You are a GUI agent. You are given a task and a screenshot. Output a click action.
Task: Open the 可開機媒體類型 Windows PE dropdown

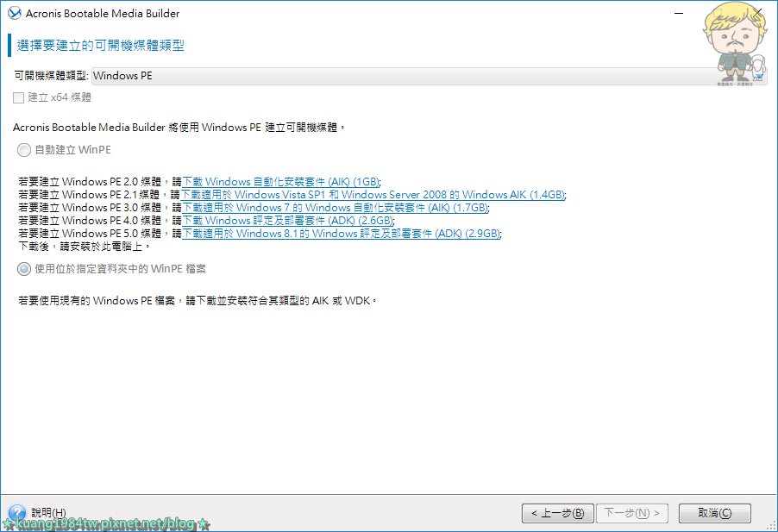(x=430, y=76)
